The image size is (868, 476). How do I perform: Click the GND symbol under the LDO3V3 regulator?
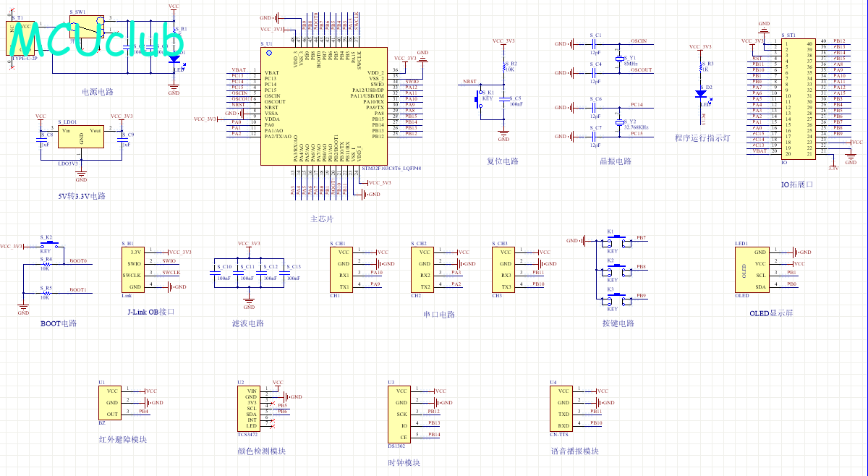(81, 176)
